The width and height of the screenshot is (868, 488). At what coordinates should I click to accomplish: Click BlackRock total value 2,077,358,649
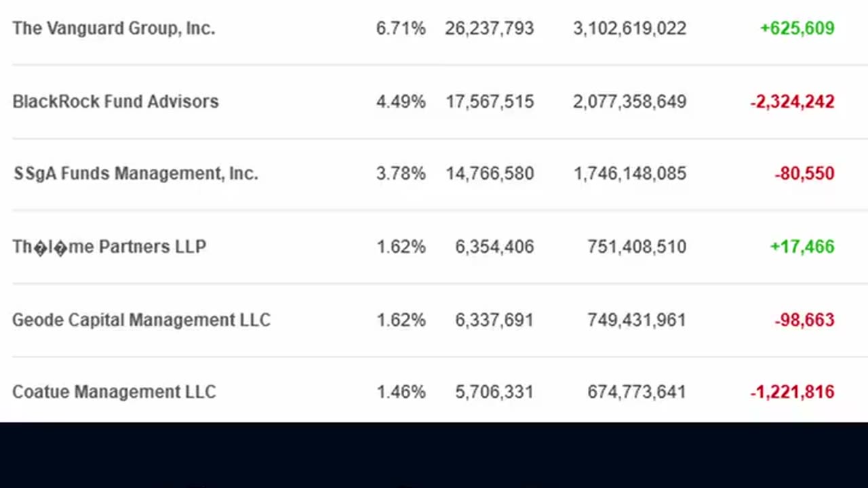(x=629, y=102)
